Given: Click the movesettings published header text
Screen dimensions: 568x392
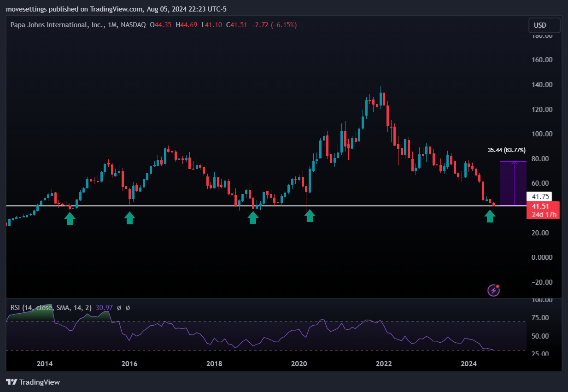Looking at the screenshot, I should [x=116, y=9].
